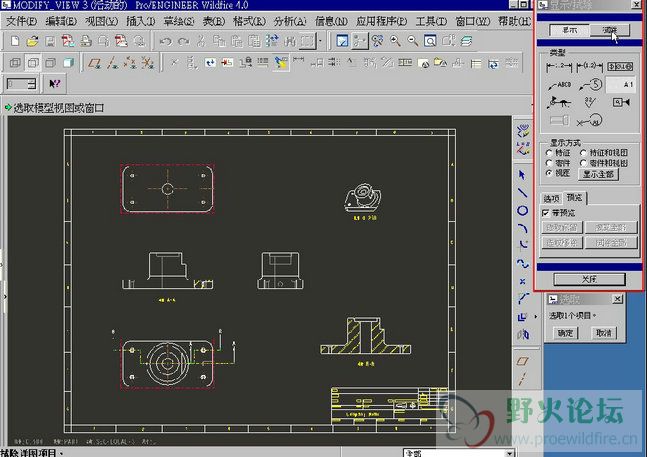Toggle datum axis display icon
This screenshot has width=647, height=457.
(x=112, y=63)
